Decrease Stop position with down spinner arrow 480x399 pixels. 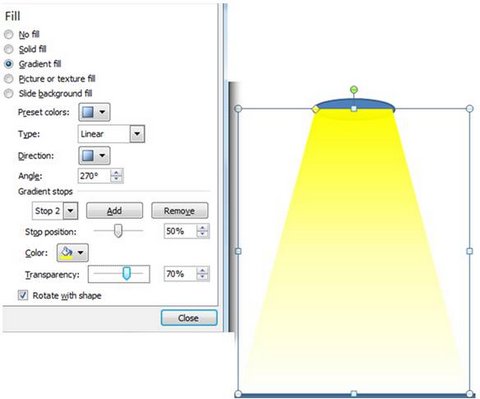tap(203, 235)
